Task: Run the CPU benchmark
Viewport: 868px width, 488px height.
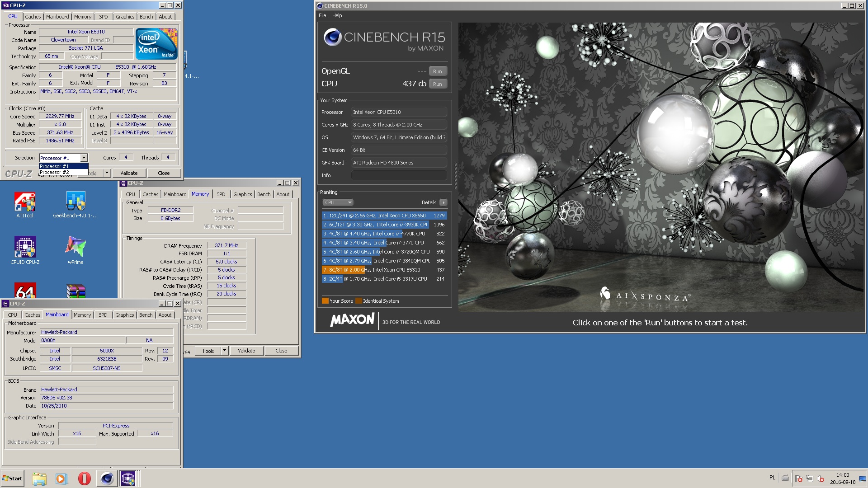Action: coord(438,84)
